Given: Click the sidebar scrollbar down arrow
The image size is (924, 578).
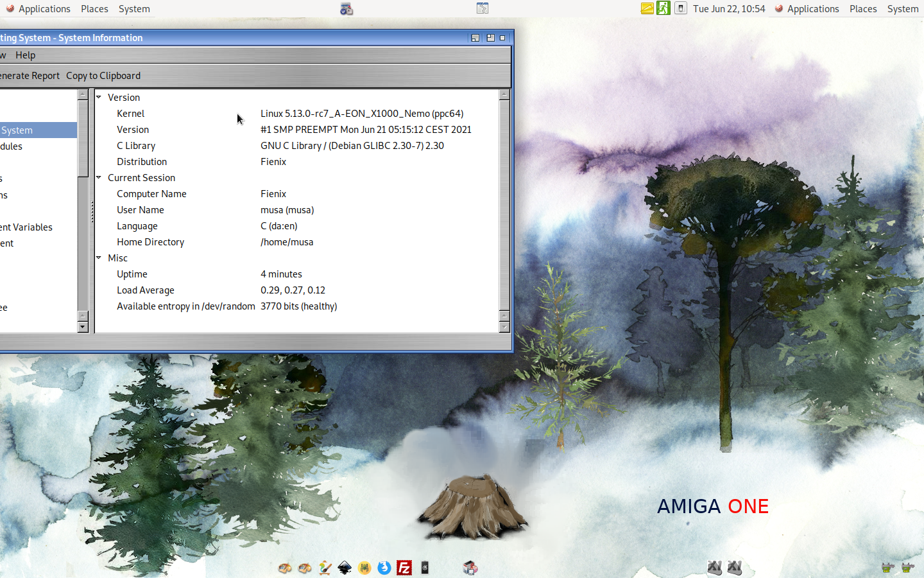Looking at the screenshot, I should point(83,327).
